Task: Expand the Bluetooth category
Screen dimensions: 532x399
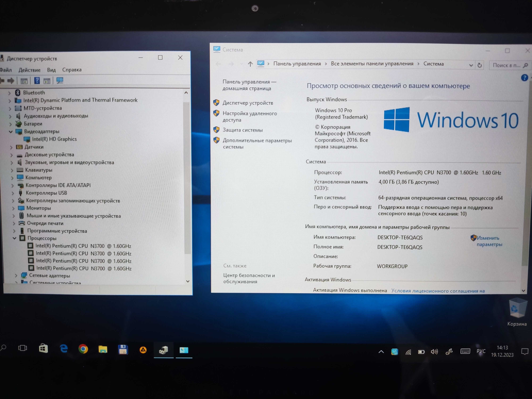Action: pos(9,93)
